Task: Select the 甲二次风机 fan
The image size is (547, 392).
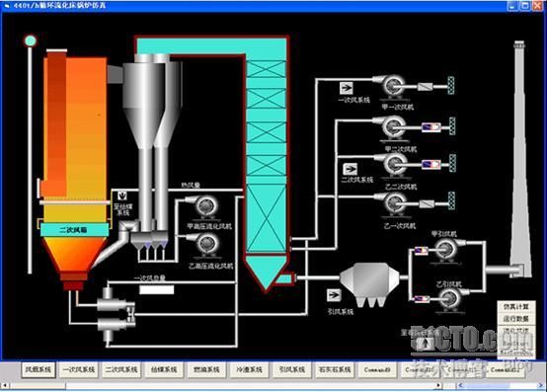Action: click(394, 127)
